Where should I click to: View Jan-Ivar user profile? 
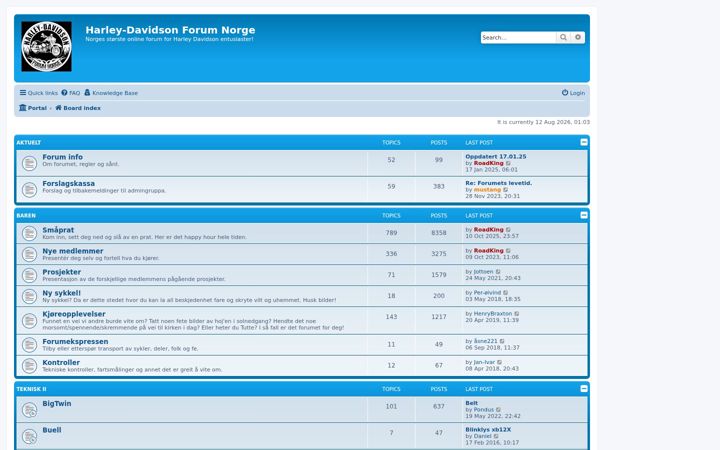pyautogui.click(x=484, y=362)
